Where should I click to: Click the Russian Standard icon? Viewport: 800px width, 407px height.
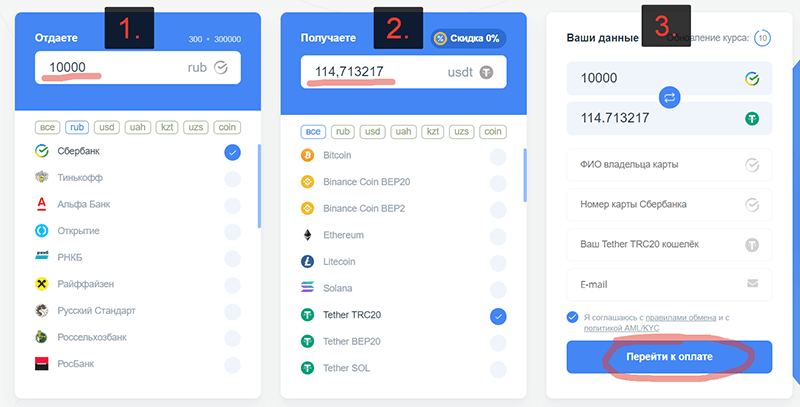pos(41,311)
